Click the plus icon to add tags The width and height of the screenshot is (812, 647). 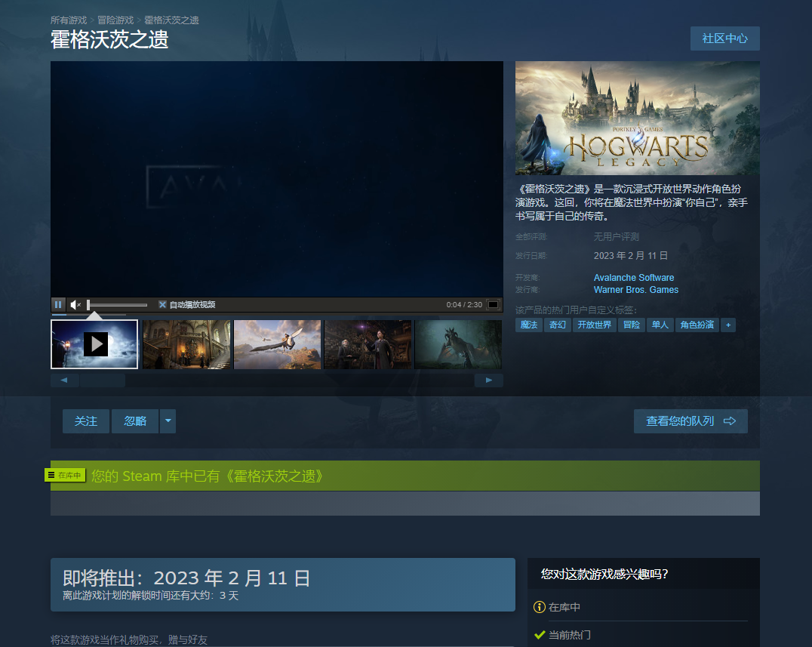pos(728,325)
